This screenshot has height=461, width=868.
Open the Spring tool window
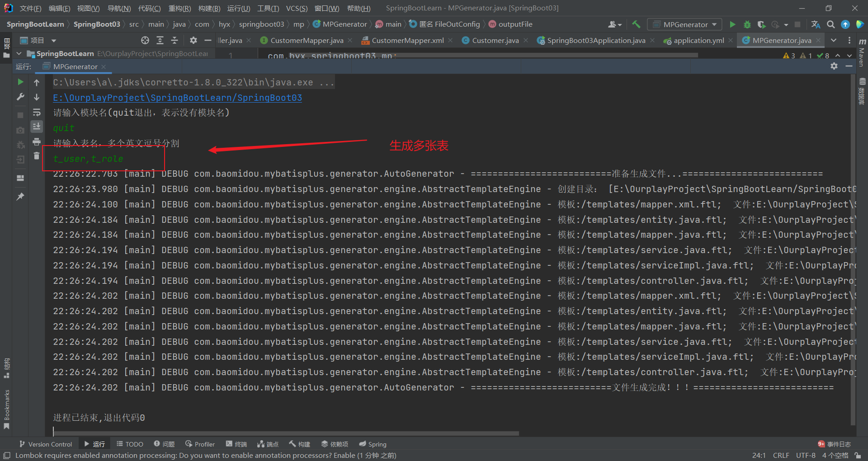(x=373, y=444)
